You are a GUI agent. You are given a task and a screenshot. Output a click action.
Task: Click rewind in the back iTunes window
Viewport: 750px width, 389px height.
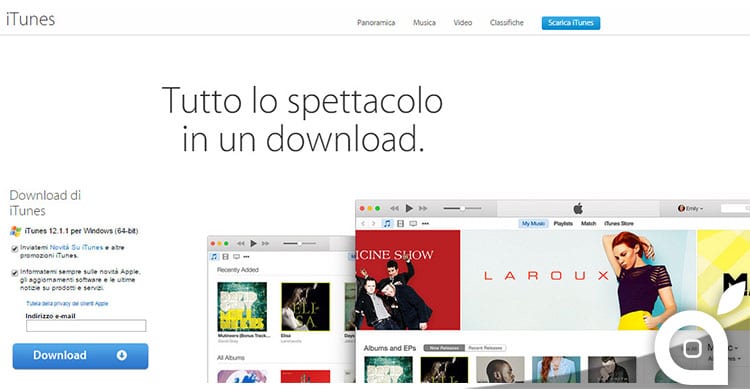tap(241, 244)
